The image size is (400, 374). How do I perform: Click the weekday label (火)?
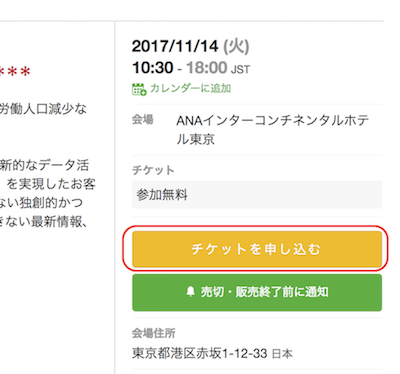tap(236, 46)
